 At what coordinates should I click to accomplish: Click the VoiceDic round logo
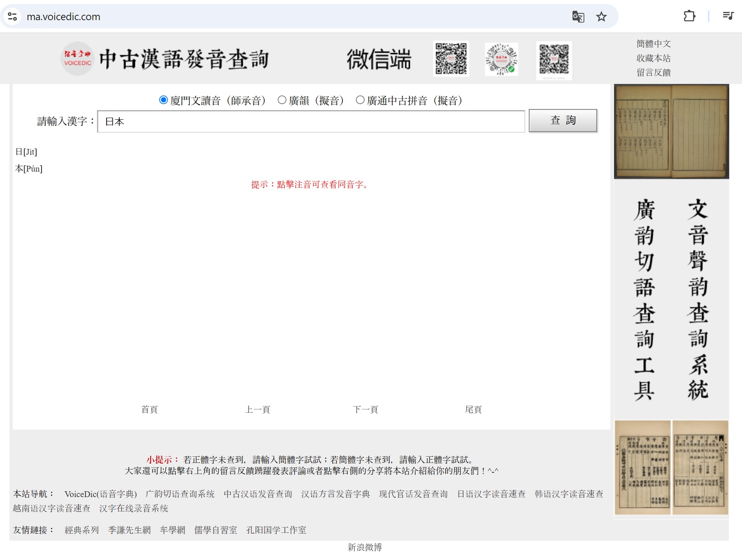coord(77,59)
